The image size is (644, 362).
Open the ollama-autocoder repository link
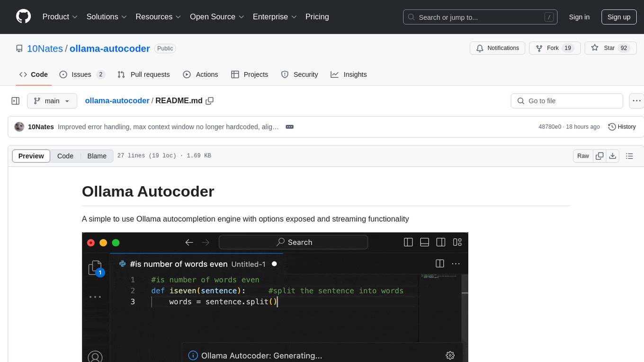[110, 48]
